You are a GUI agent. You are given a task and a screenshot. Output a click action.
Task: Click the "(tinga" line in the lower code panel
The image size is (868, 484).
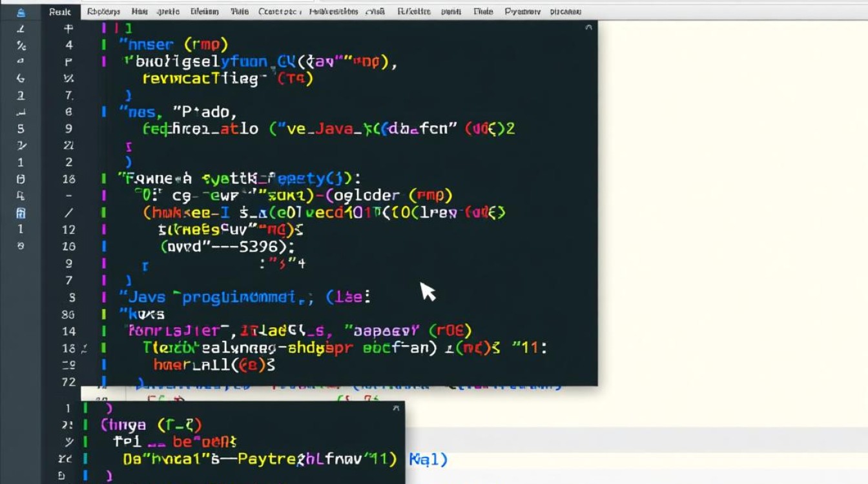point(151,425)
